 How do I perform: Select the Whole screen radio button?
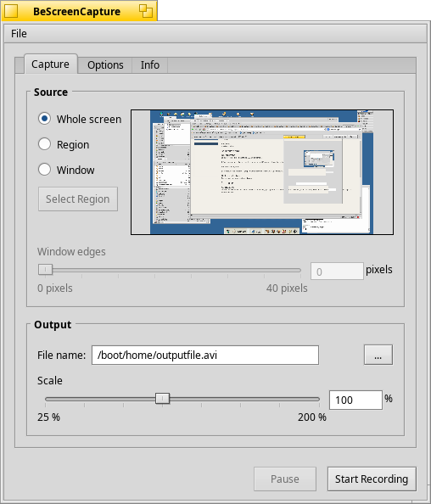(x=44, y=119)
